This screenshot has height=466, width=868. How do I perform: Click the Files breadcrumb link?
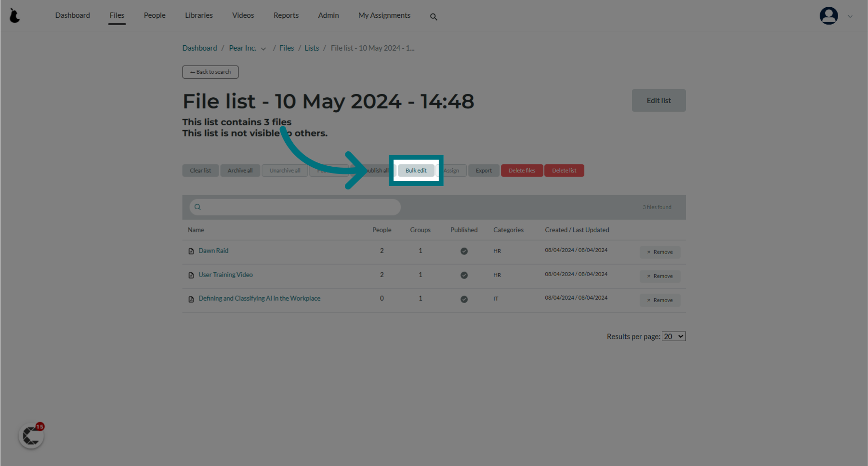coord(287,48)
